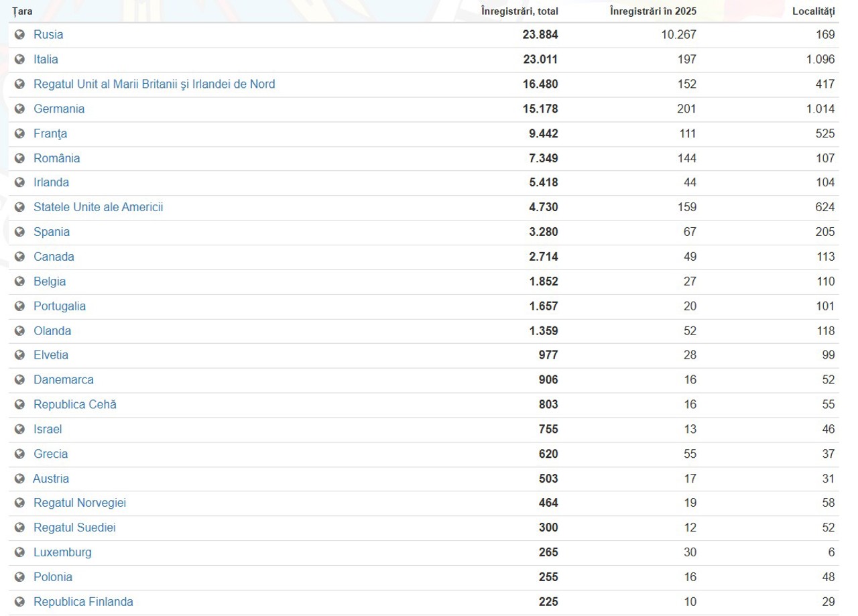Sort by Înregistrări, total column header
The height and width of the screenshot is (616, 858).
click(x=519, y=11)
